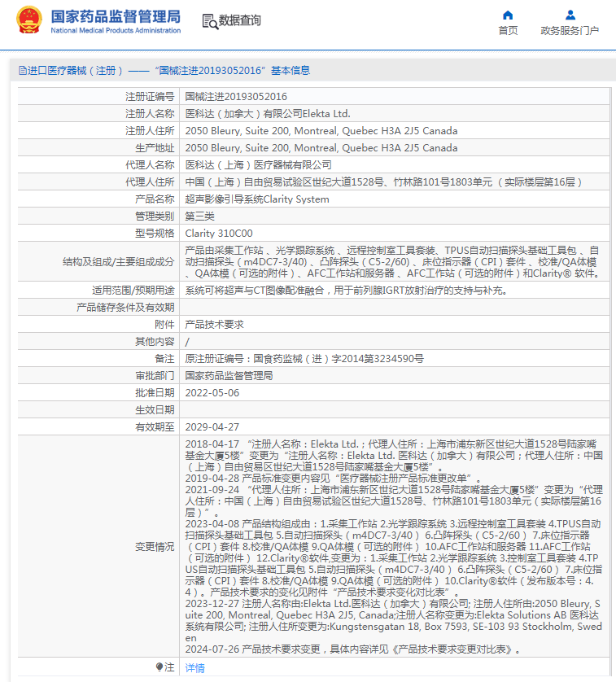Viewport: 616px width, 682px height.
Task: Open the 详情 link
Action: pos(195,667)
